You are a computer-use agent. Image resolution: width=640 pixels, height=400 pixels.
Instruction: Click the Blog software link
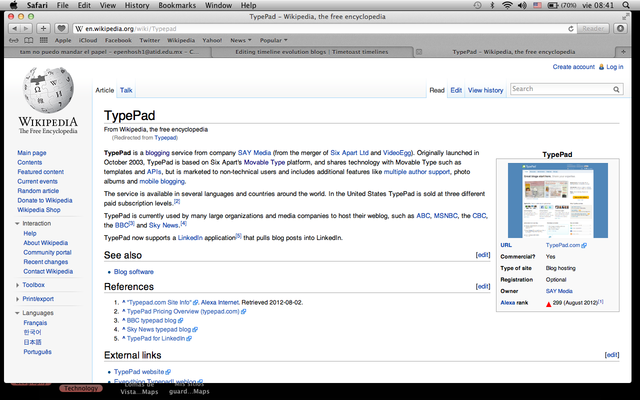click(134, 272)
